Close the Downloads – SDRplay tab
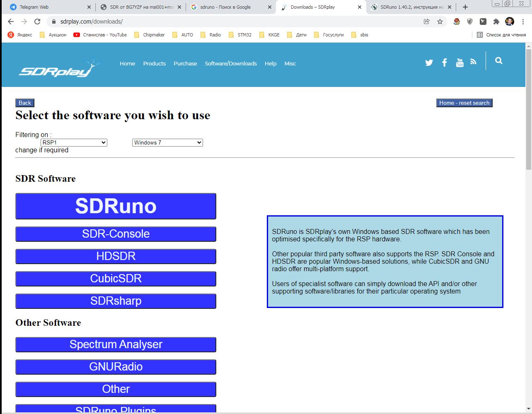The width and height of the screenshot is (532, 414). [360, 7]
